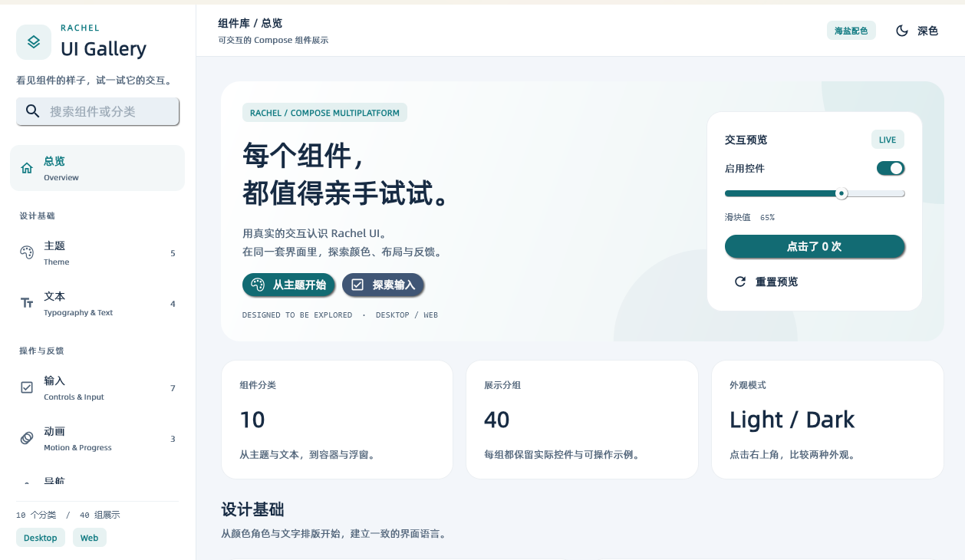Screen dimensions: 965x560
Task: Click the 展示分组 40 stats card
Action: coord(582,420)
